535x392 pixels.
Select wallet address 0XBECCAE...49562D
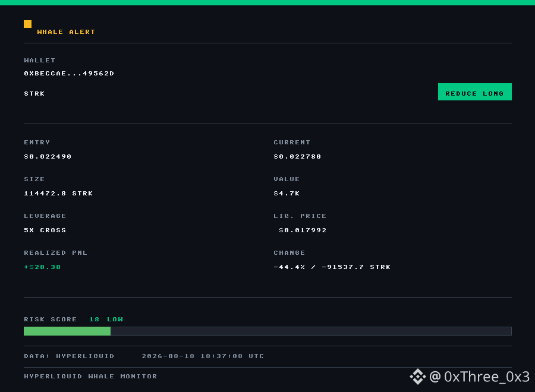click(x=69, y=73)
